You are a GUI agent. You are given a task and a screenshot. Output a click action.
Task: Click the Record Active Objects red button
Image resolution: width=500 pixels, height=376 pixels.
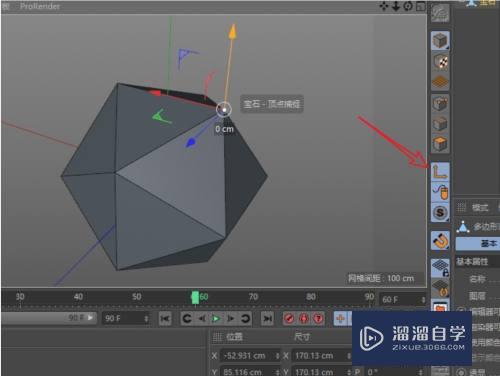[289, 319]
